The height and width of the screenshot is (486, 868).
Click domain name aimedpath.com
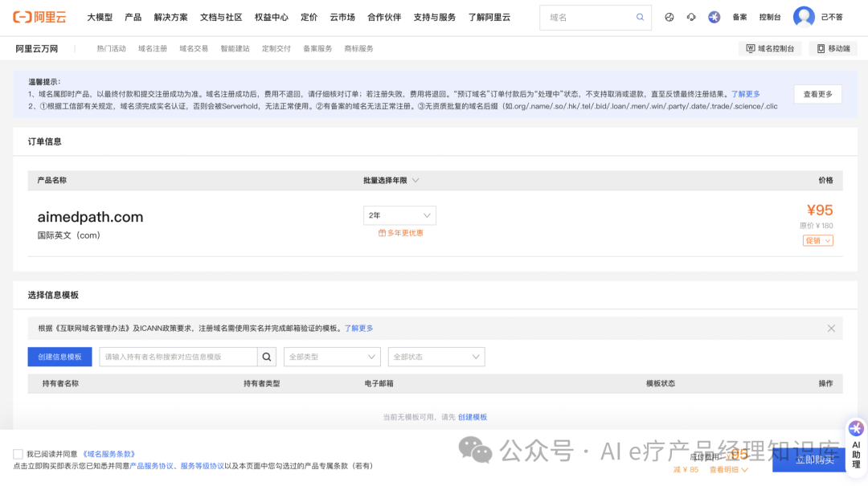click(90, 217)
